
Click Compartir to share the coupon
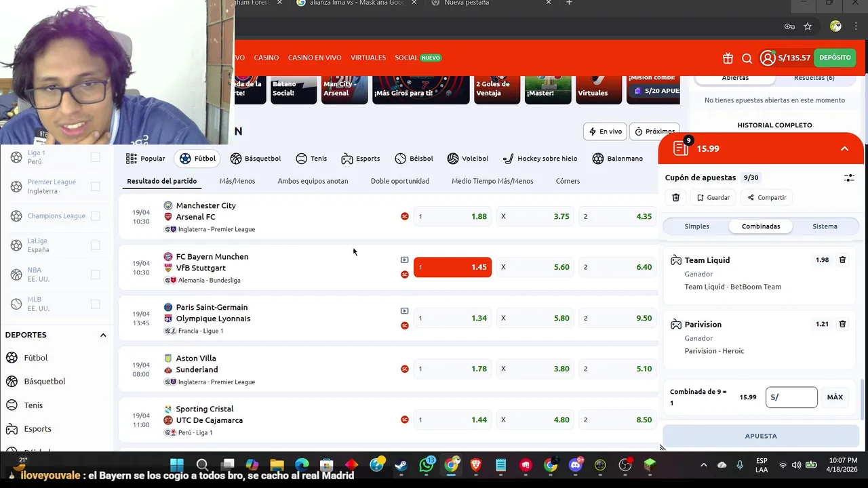[767, 197]
